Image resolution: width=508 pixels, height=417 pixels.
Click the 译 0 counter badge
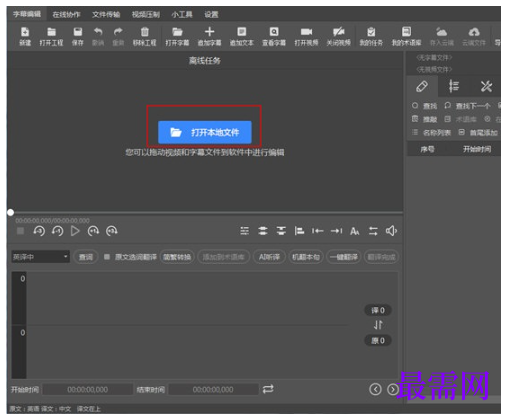click(x=378, y=310)
